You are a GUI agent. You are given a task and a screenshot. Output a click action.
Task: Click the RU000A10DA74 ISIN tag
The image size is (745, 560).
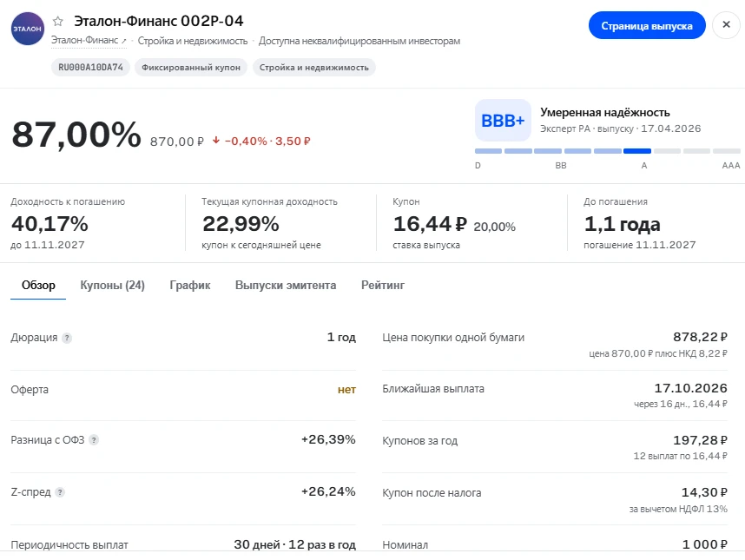pos(91,68)
